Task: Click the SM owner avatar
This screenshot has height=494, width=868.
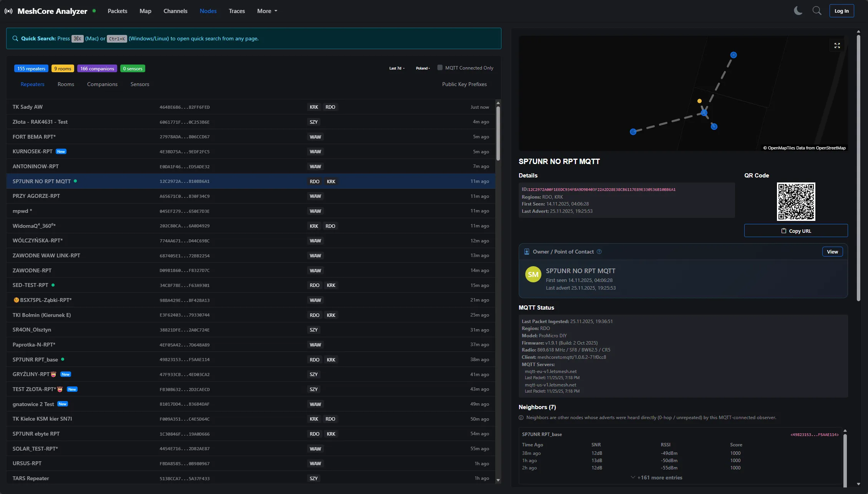Action: point(533,274)
